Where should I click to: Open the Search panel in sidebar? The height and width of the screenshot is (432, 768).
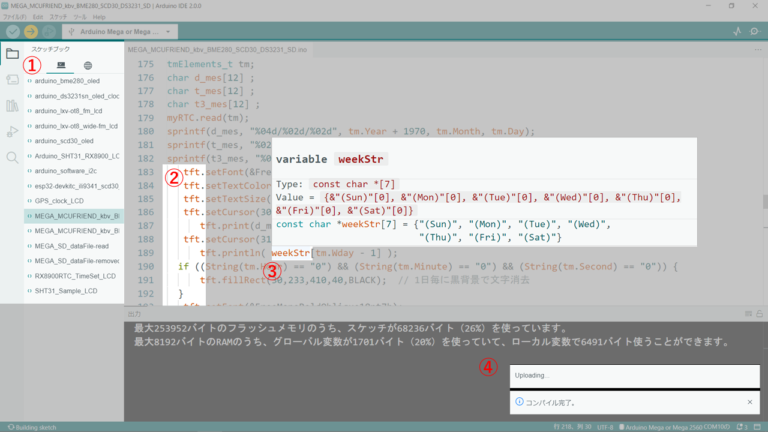point(12,157)
